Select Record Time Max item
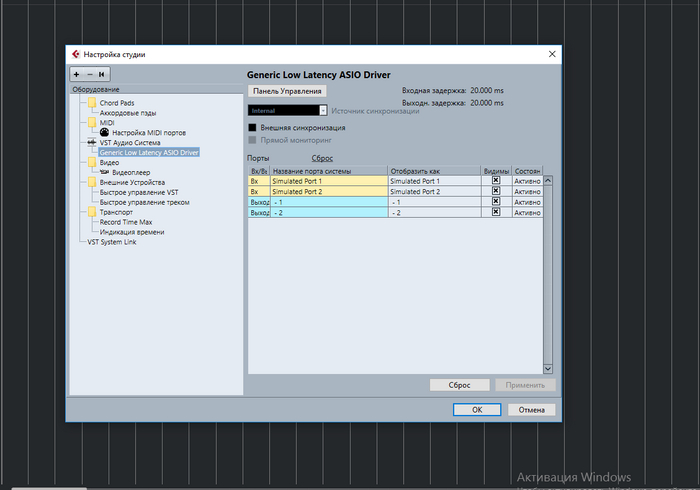Viewport: 700px width, 490px height. (x=126, y=222)
